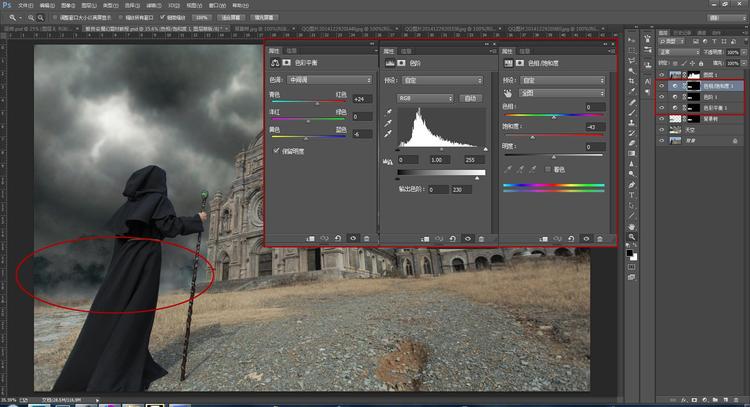The image size is (750, 407).
Task: Click the Levels output white value field 230
Action: point(461,190)
